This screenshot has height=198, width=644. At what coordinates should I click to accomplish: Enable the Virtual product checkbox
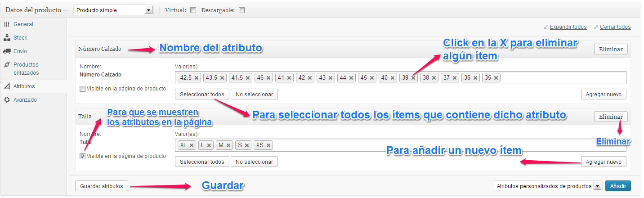[x=193, y=10]
